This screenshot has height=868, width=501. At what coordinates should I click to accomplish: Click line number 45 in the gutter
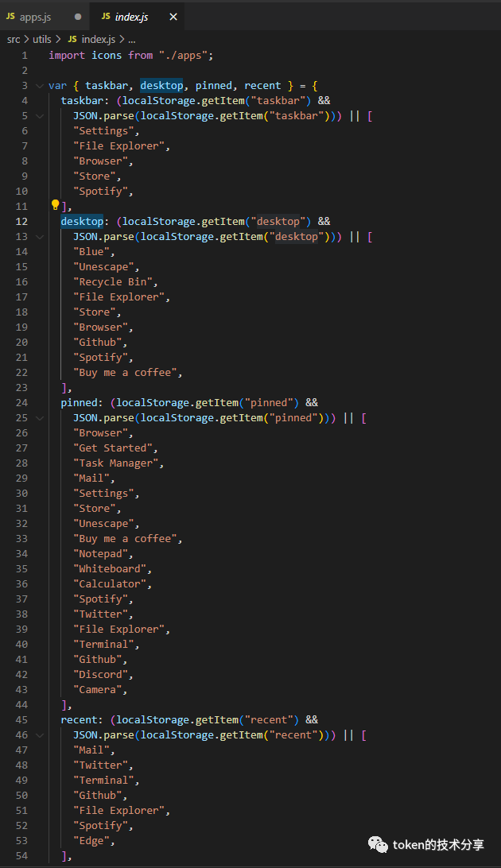click(21, 719)
